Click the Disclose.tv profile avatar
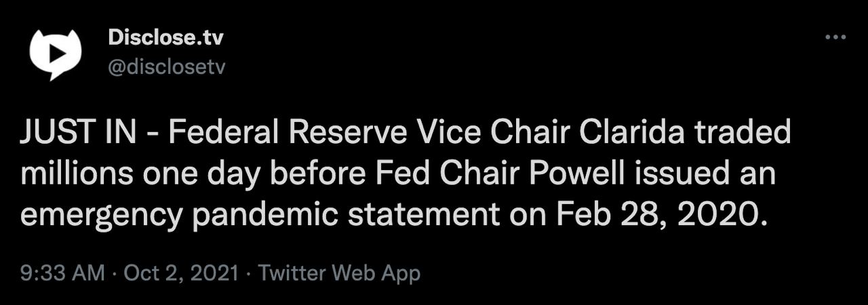Viewport: 868px width, 305px height. [x=55, y=54]
